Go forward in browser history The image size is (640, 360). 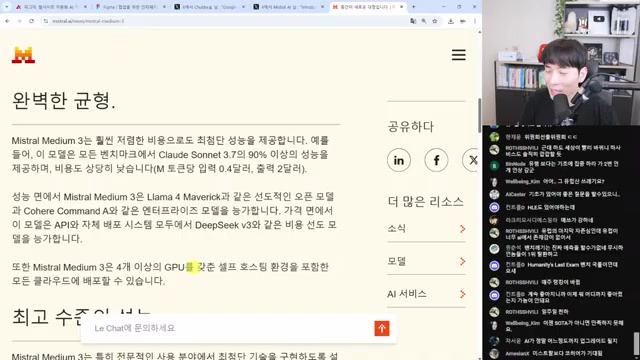point(19,21)
